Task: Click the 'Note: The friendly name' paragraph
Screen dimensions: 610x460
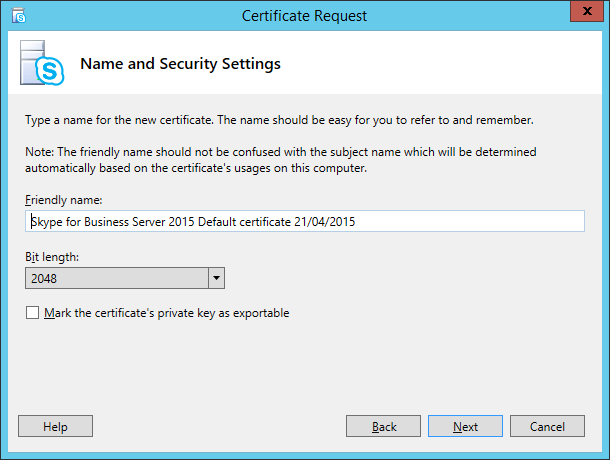Action: tap(280, 160)
